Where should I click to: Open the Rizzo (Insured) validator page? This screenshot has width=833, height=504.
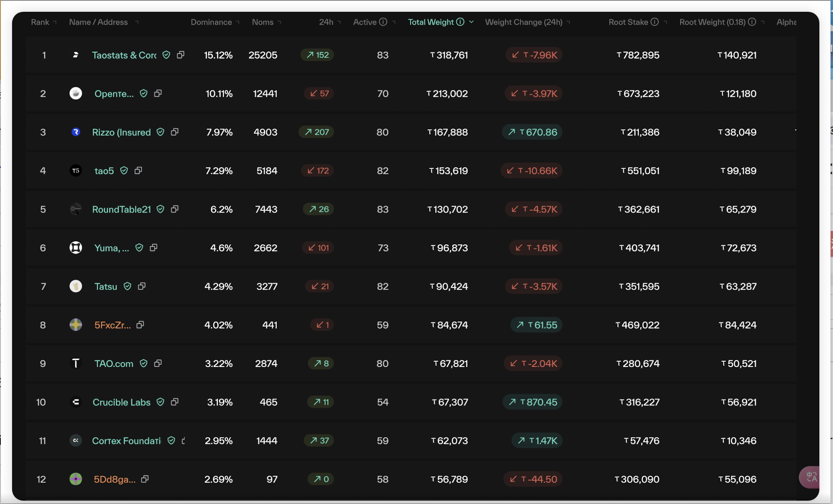[x=121, y=132]
